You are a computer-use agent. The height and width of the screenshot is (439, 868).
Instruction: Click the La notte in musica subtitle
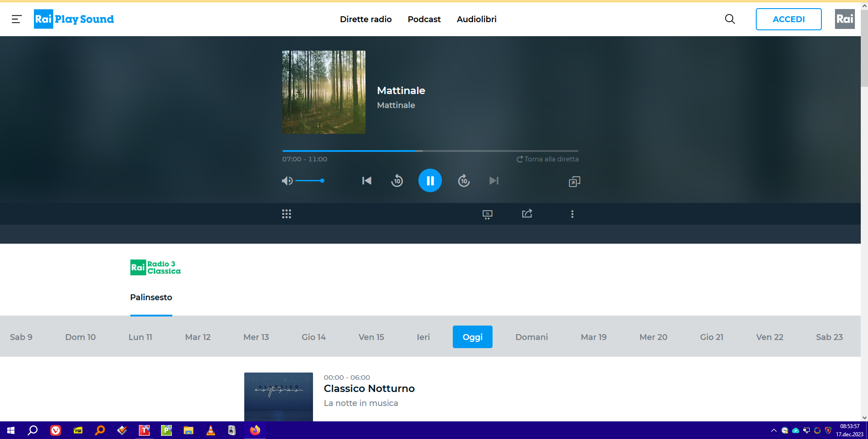361,403
